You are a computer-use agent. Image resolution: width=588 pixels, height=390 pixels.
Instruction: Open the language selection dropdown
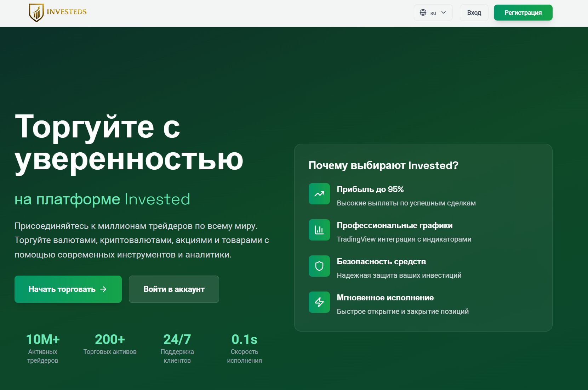pyautogui.click(x=433, y=12)
